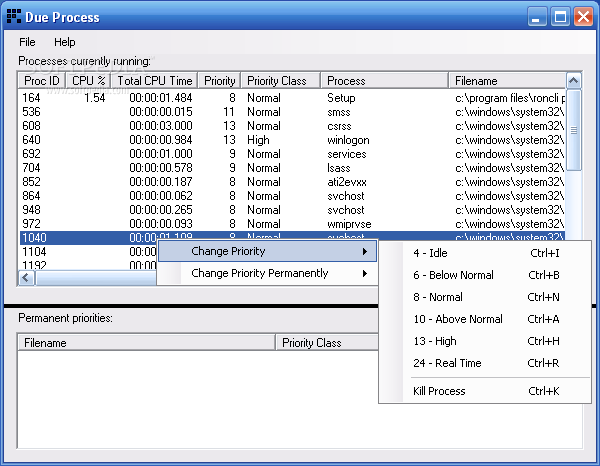Image resolution: width=600 pixels, height=466 pixels.
Task: Sort by the CPU % column header
Action: (88, 81)
